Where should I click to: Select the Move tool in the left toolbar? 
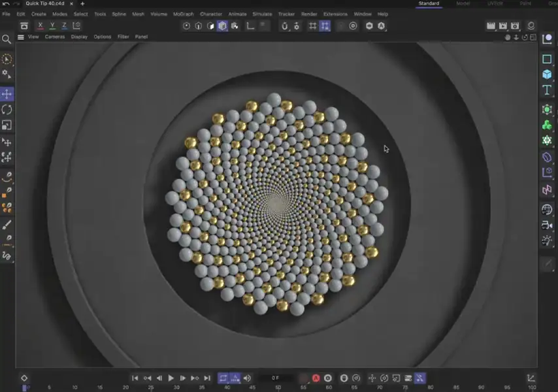point(7,93)
